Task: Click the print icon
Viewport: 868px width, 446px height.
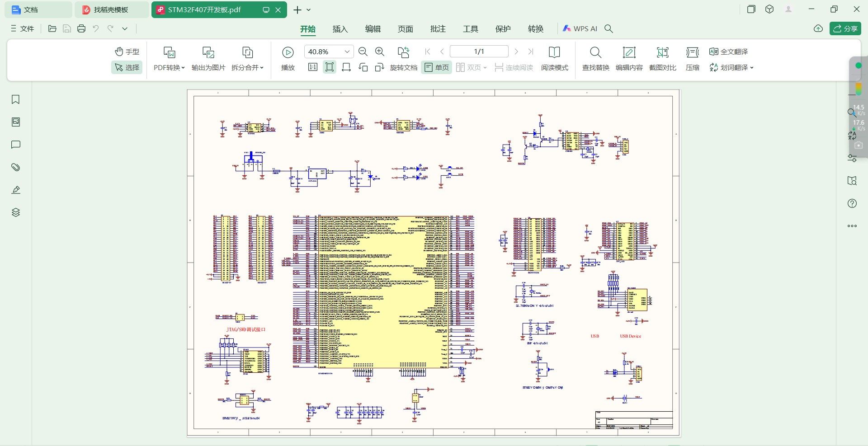Action: [x=81, y=29]
